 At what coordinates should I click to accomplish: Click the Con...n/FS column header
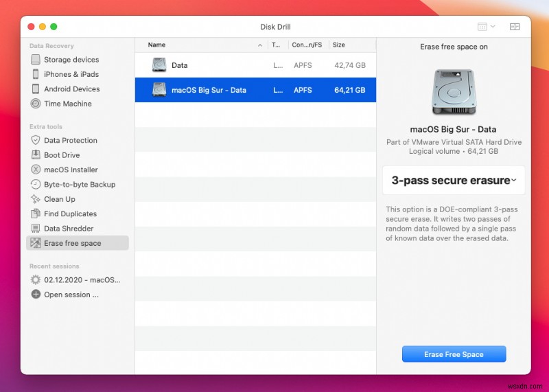click(x=307, y=45)
